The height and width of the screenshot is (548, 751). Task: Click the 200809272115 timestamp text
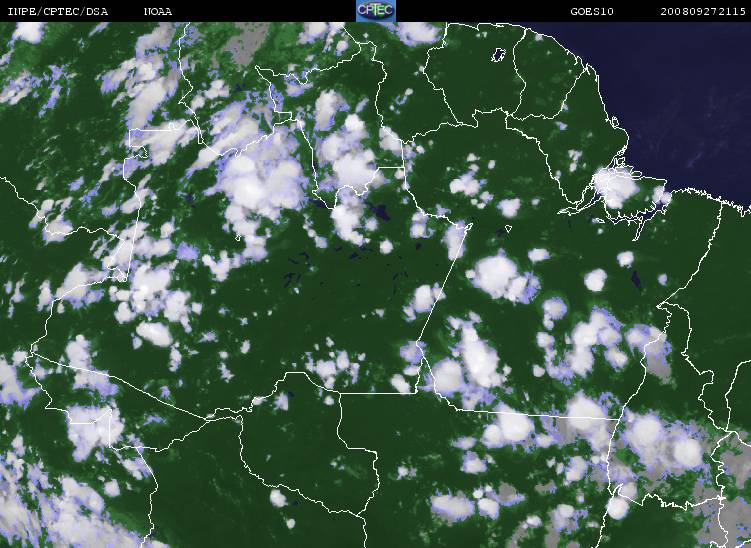703,11
